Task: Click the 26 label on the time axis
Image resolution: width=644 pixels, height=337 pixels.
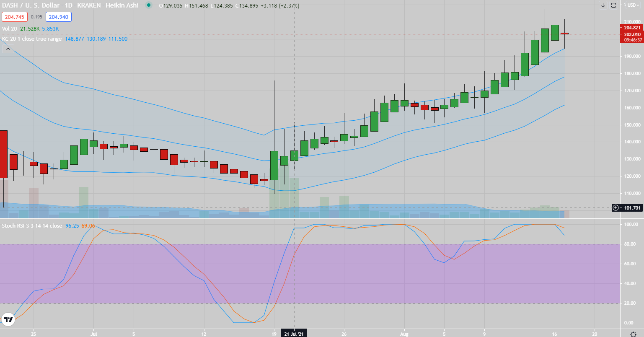Action: [344, 334]
